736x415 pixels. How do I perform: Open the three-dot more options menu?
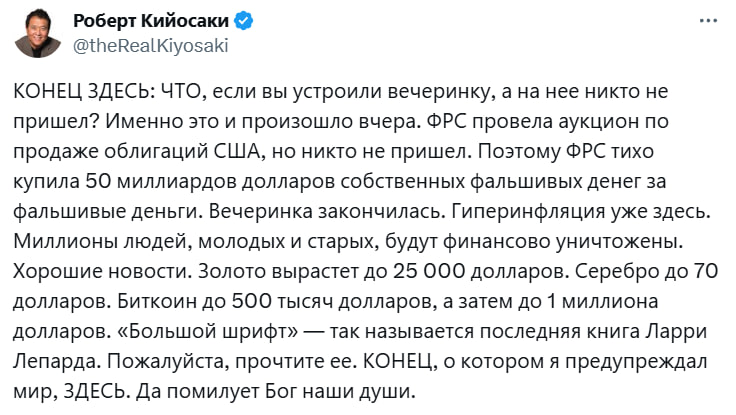708,21
